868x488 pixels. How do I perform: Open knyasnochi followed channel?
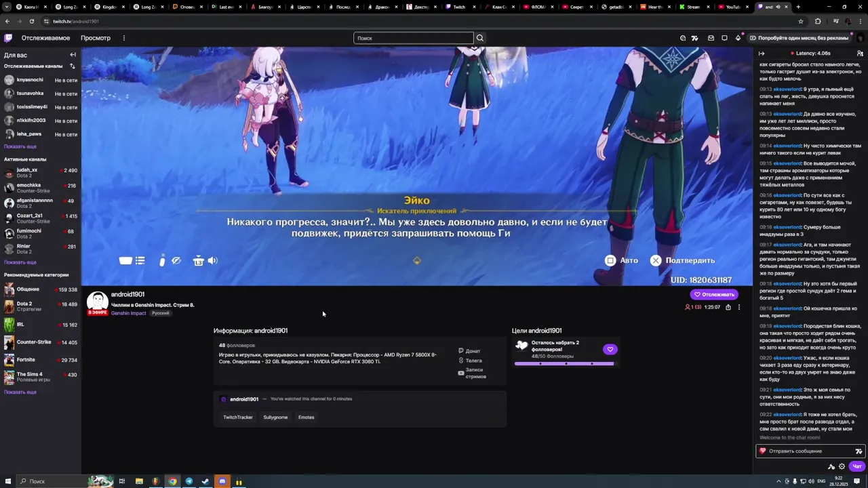(41, 80)
